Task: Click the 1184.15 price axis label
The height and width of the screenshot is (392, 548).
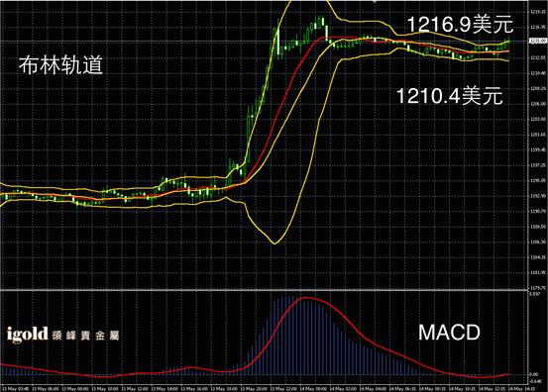Action: point(538,257)
